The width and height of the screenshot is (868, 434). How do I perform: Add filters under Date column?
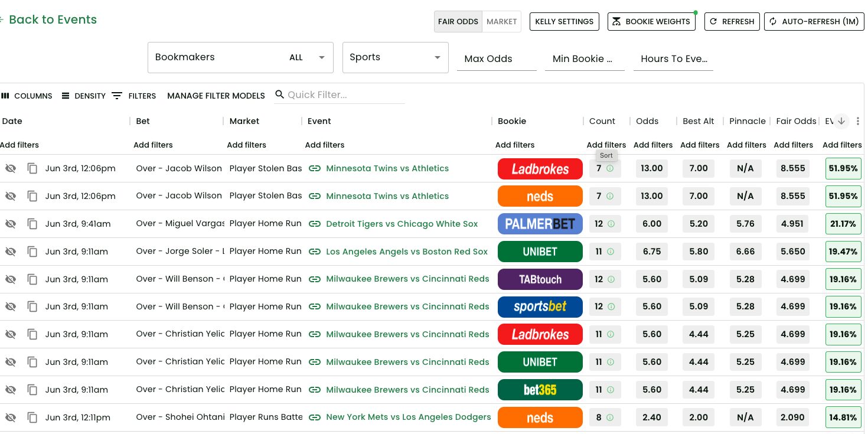[x=19, y=145]
